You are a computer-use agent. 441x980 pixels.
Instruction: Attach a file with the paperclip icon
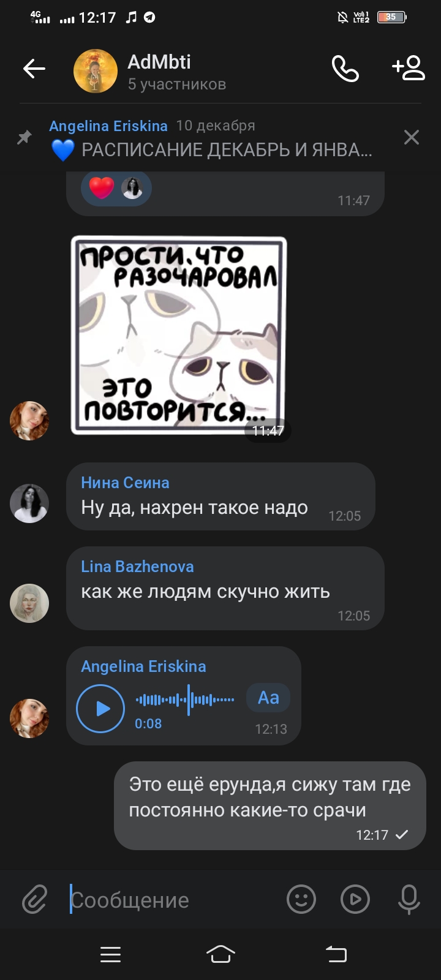34,900
